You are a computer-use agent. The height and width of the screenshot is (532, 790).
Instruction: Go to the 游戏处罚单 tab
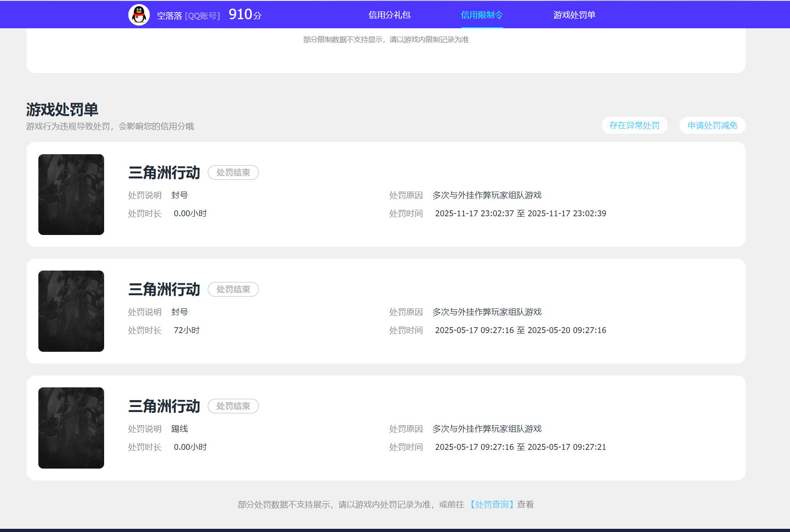(574, 15)
